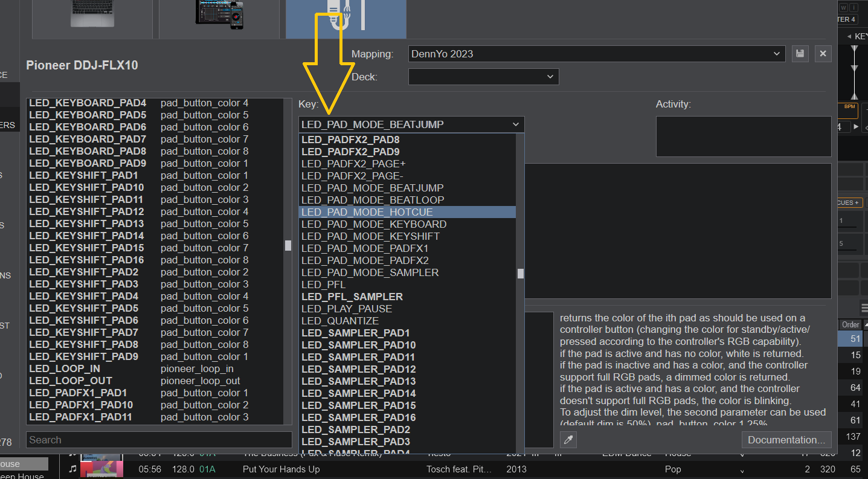
Task: Click the Search field below the mapping list
Action: click(159, 440)
